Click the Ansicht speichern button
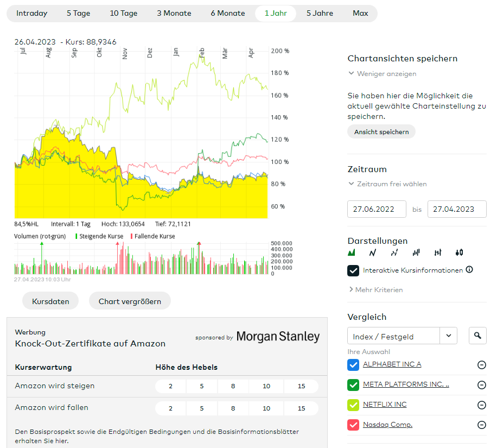The image size is (497, 448). [381, 132]
